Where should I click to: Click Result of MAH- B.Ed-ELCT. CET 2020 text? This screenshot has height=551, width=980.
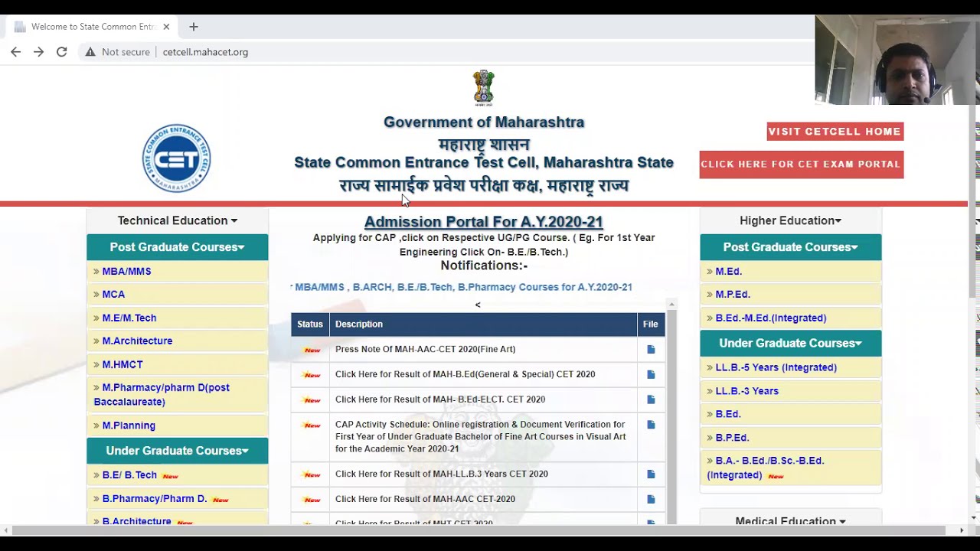tap(440, 399)
